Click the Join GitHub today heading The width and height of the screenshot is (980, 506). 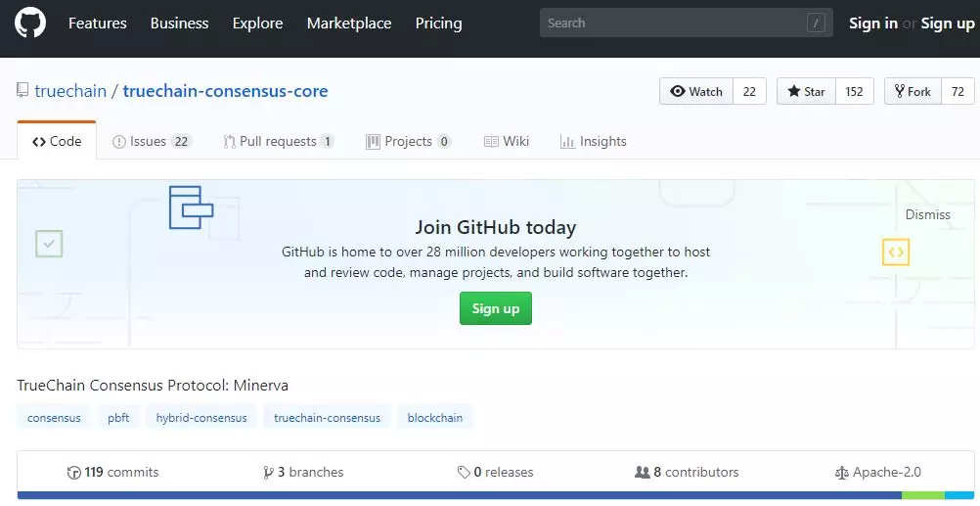pos(496,227)
